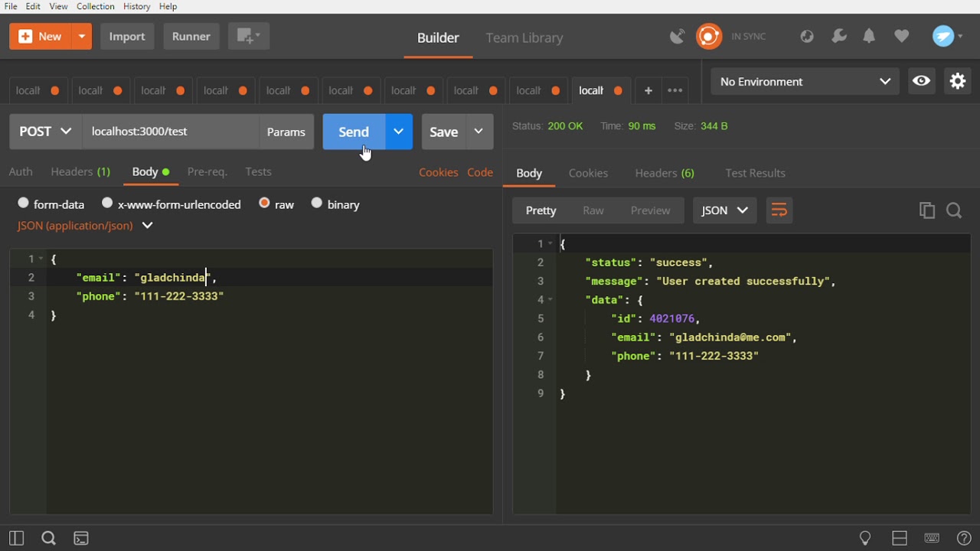This screenshot has width=980, height=551.
Task: Collapse response "data" object fold arrow
Action: (550, 300)
